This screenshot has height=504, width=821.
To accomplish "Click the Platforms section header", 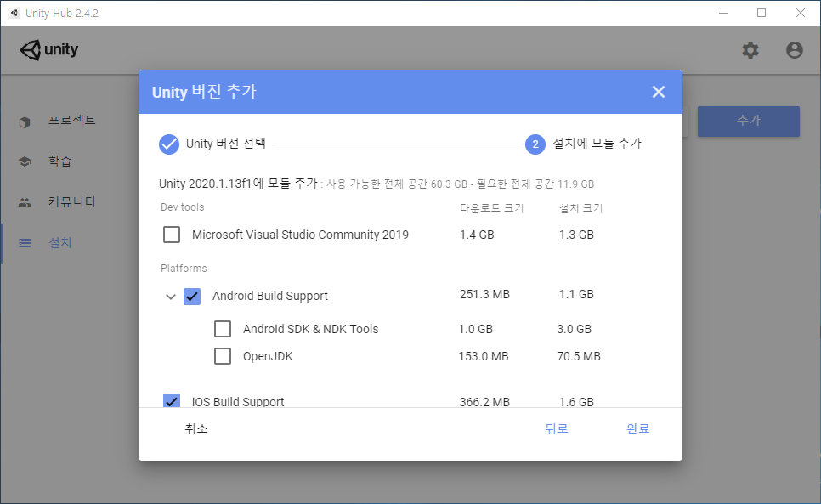I will pos(184,268).
